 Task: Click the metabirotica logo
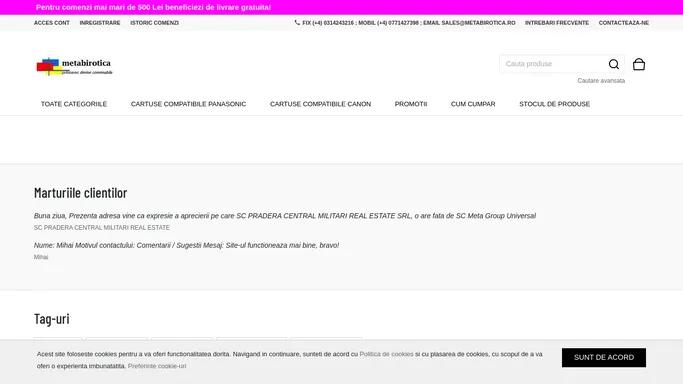pos(74,66)
